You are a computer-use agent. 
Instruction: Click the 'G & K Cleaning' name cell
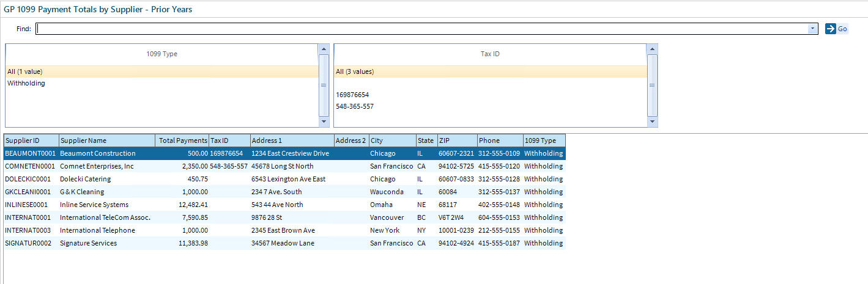coord(107,192)
